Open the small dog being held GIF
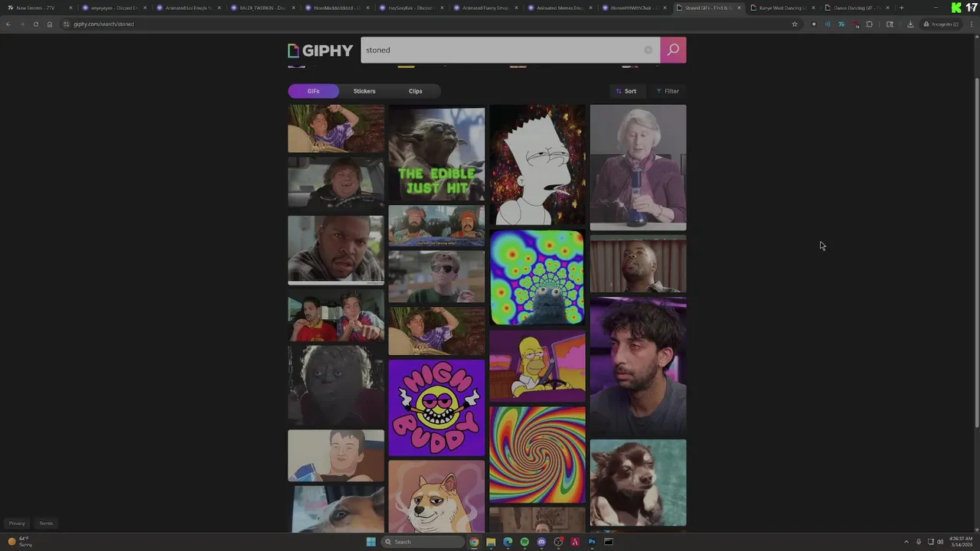This screenshot has height=551, width=980. 638,483
